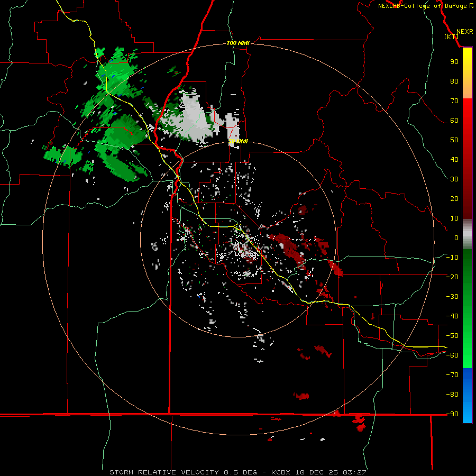Click the positive 10 scale value
This screenshot has width=476, height=476.
pos(454,218)
